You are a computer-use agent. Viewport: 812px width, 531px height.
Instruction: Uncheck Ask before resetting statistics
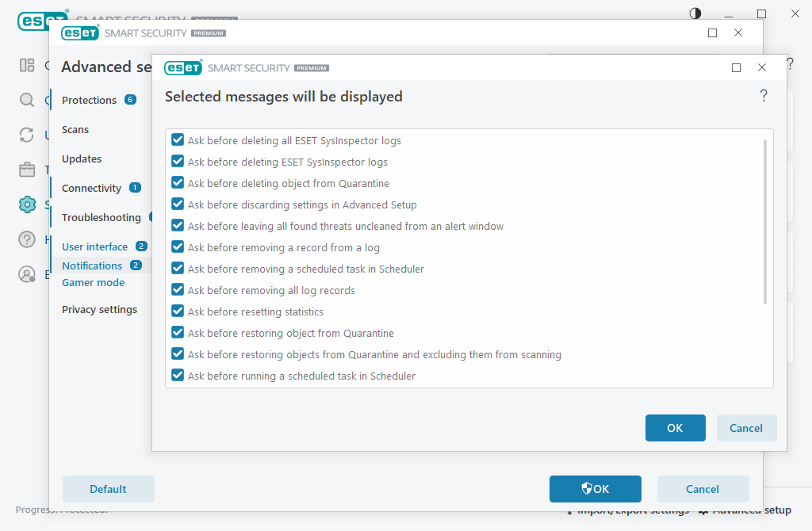pyautogui.click(x=178, y=311)
